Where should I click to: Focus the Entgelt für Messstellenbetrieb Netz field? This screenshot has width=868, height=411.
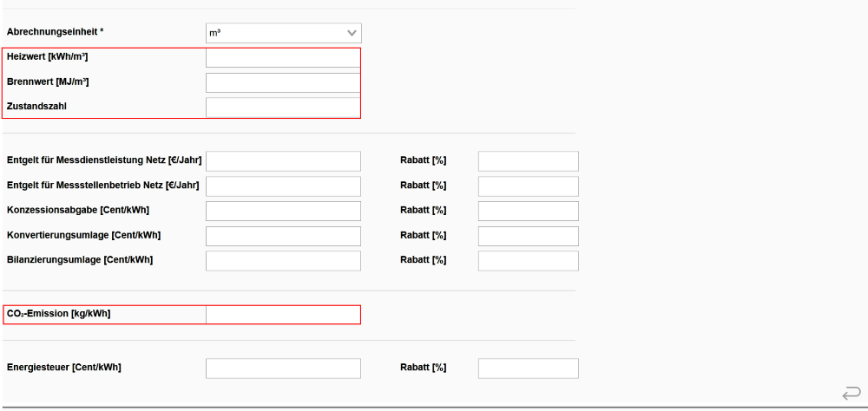click(x=283, y=186)
